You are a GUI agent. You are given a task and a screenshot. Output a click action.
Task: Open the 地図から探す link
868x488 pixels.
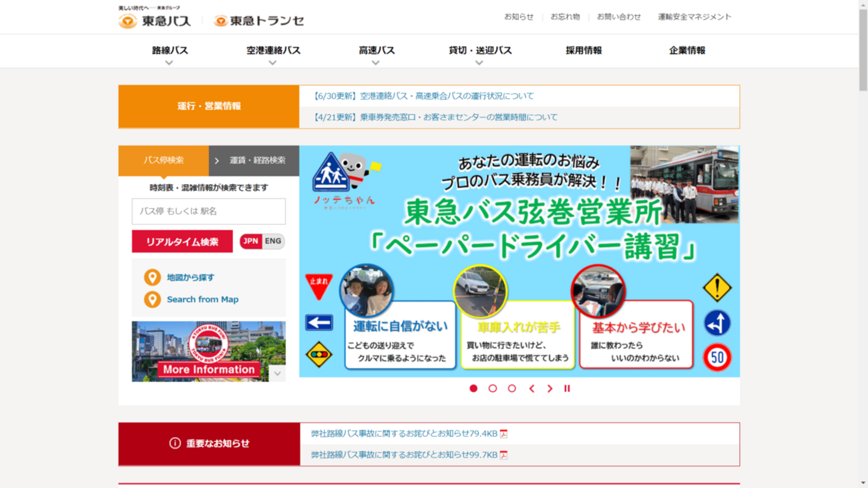coord(191,278)
